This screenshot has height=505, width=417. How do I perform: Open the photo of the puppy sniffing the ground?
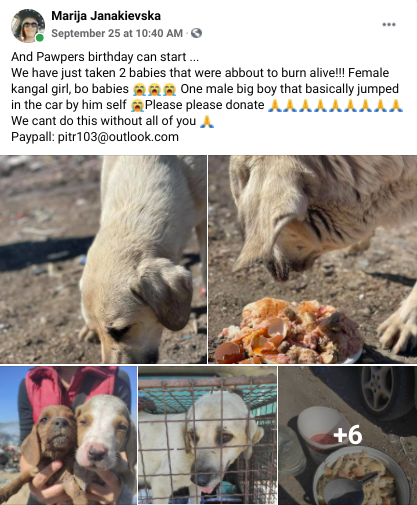coord(103,259)
